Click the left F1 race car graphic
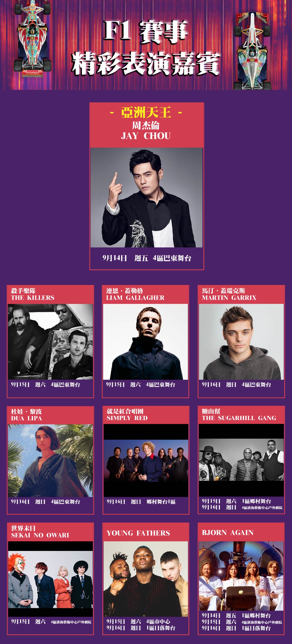292x644 pixels. coord(32,39)
